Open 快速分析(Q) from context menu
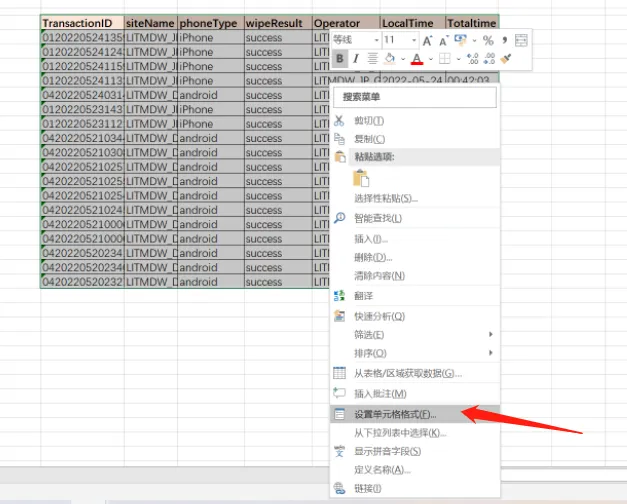The image size is (627, 504). click(415, 316)
